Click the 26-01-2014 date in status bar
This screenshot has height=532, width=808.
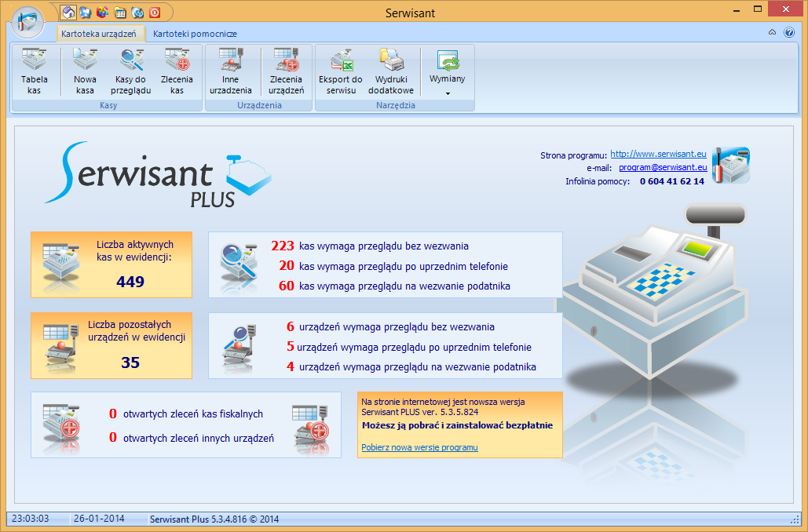[99, 519]
